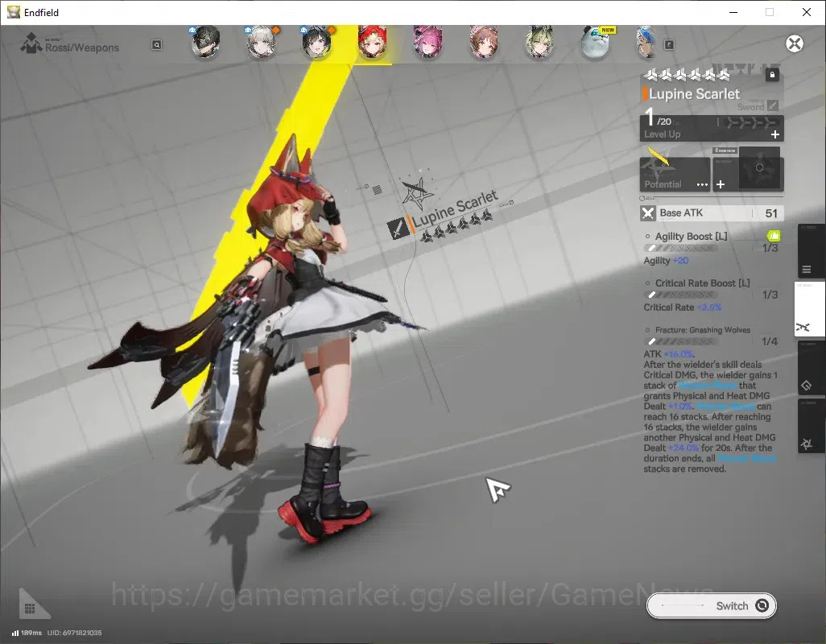The height and width of the screenshot is (644, 826).
Task: Click the Endfield app icon in title bar
Action: pos(13,12)
